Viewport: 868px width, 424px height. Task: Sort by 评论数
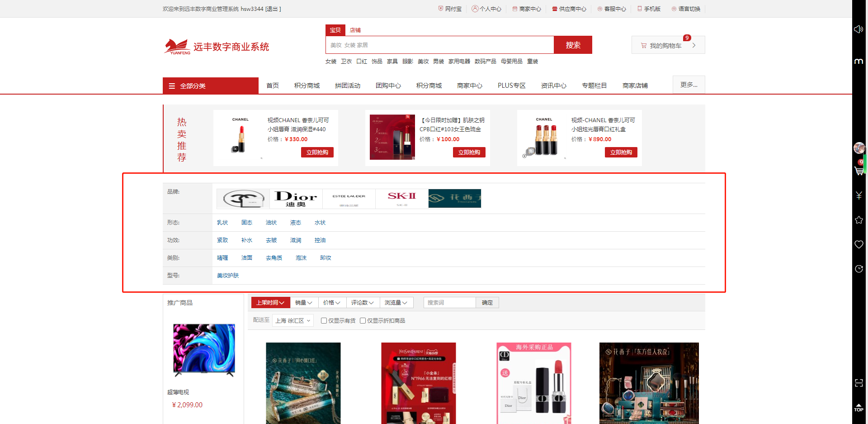click(363, 303)
